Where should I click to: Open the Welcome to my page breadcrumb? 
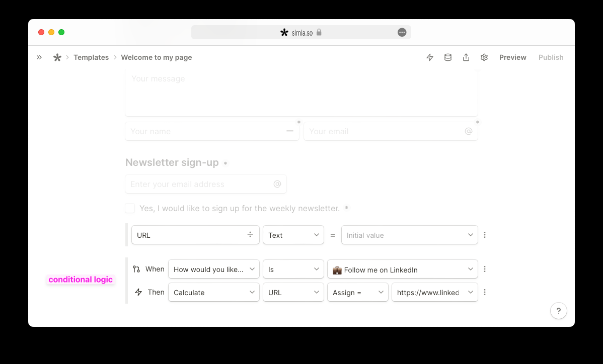[x=157, y=57]
